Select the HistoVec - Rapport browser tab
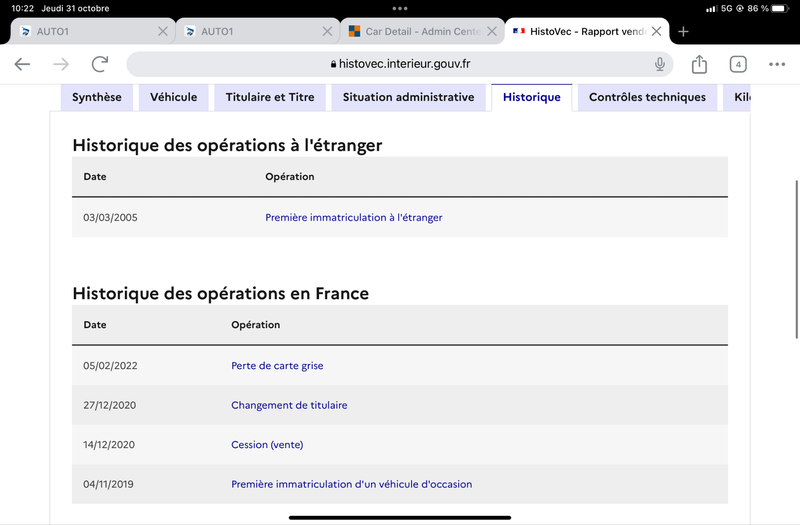The width and height of the screenshot is (800, 525). [587, 31]
